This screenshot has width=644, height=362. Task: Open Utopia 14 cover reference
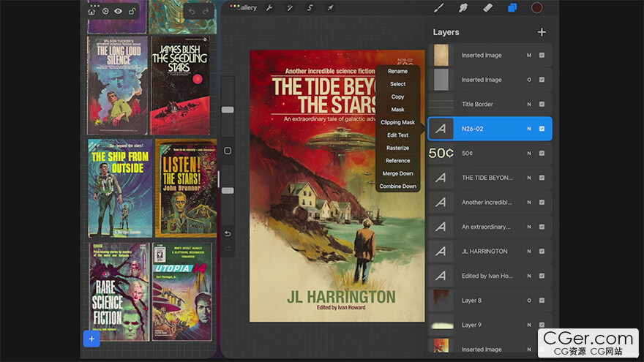[182, 292]
